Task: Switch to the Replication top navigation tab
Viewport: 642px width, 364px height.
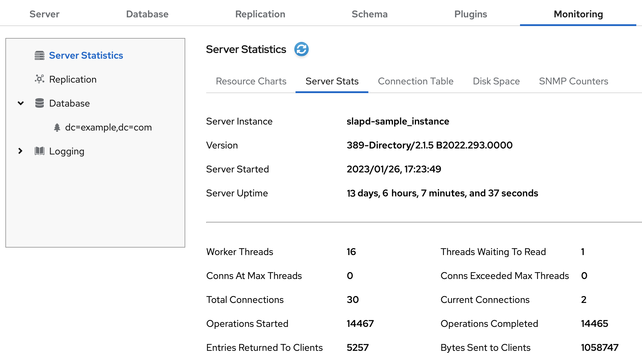Action: [x=260, y=14]
